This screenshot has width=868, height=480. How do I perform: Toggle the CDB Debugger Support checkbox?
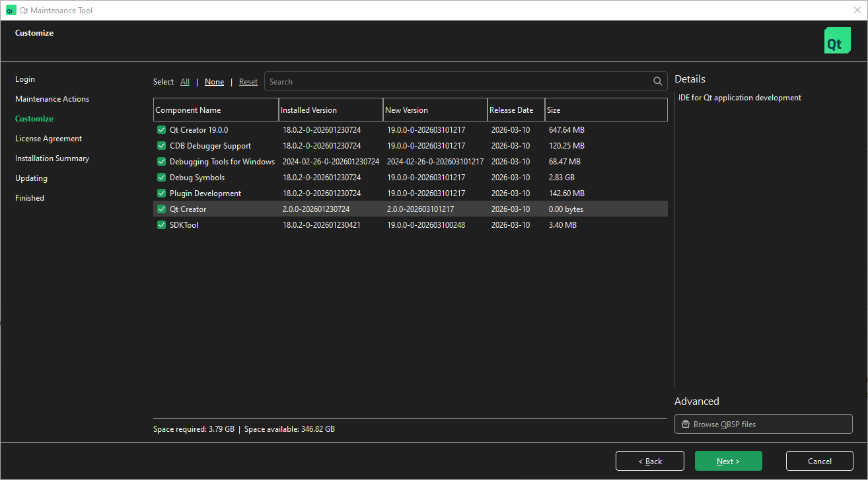[x=161, y=146]
